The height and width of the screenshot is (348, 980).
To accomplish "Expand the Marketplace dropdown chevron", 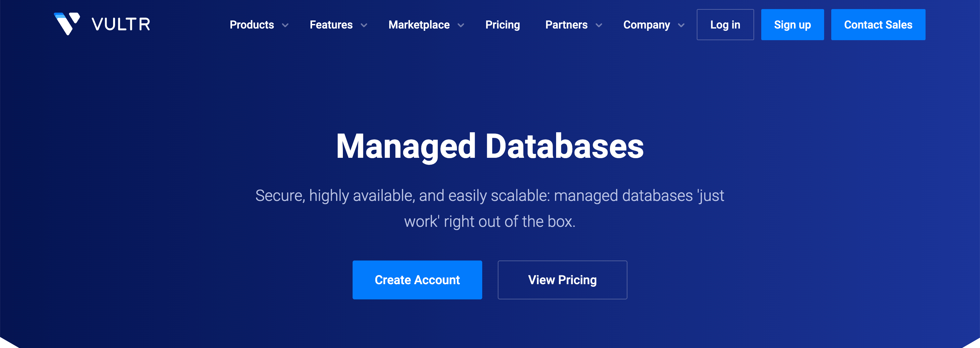I will [x=461, y=26].
